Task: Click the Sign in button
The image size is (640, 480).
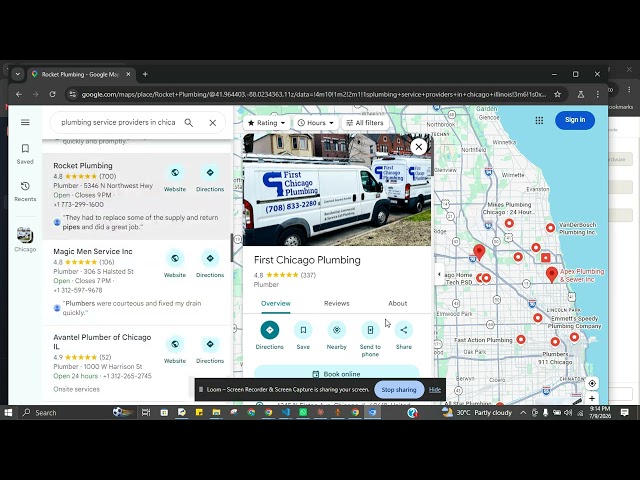Action: point(575,120)
